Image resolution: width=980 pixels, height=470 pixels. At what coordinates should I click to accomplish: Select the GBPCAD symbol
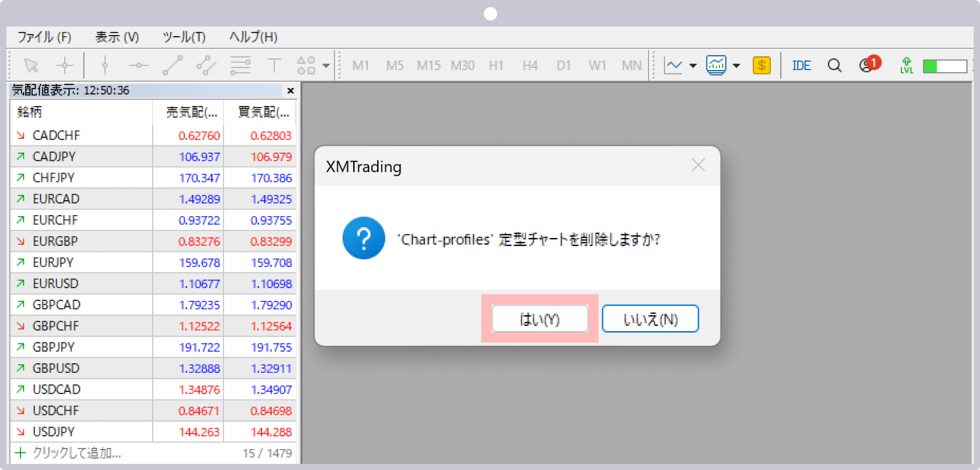coord(56,305)
